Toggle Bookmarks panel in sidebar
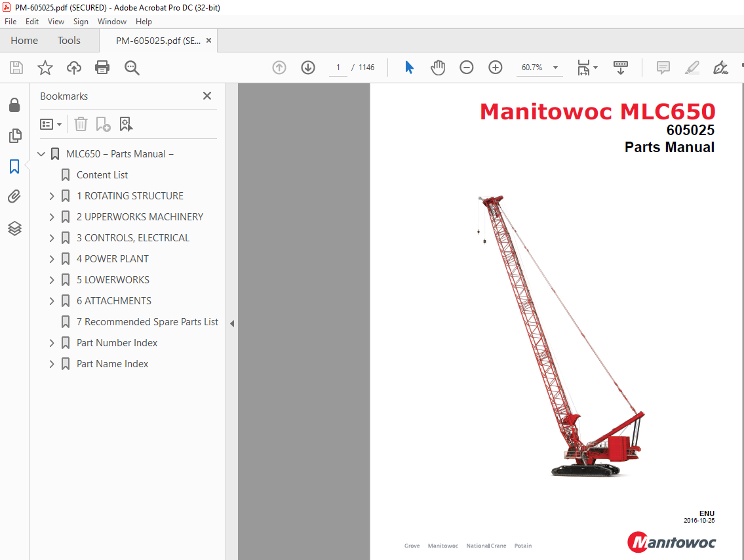The image size is (744, 560). coord(14,167)
